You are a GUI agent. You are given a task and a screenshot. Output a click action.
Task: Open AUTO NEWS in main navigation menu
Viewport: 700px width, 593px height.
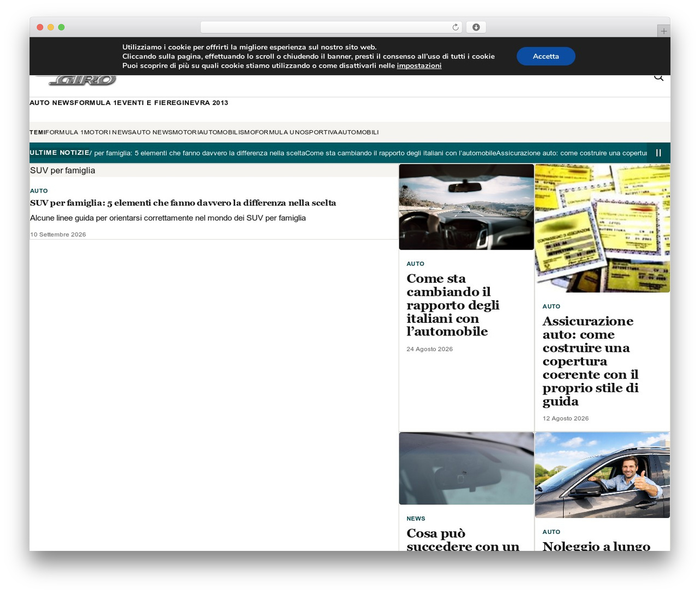coord(52,103)
